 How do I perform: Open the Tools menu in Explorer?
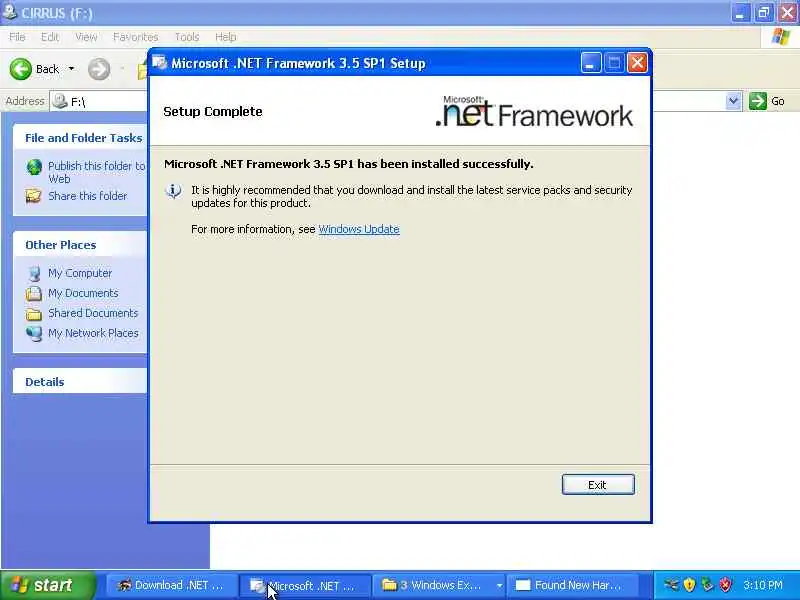pyautogui.click(x=187, y=37)
